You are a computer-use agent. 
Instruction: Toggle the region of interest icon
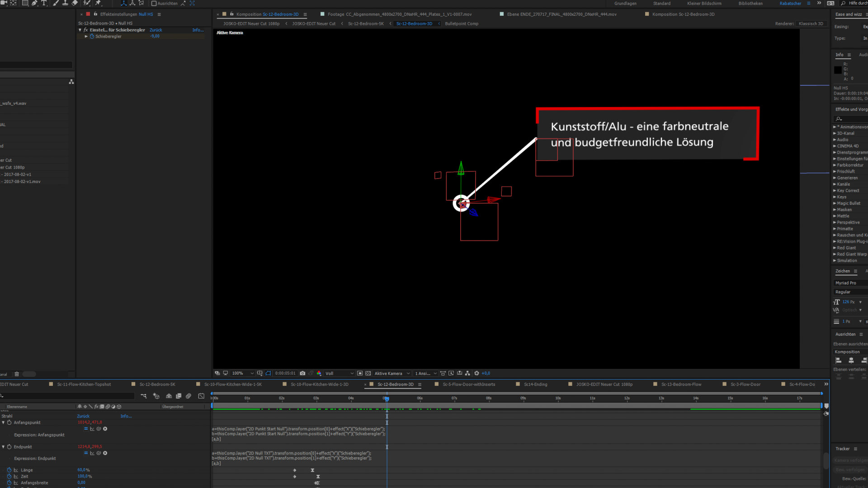[360, 373]
